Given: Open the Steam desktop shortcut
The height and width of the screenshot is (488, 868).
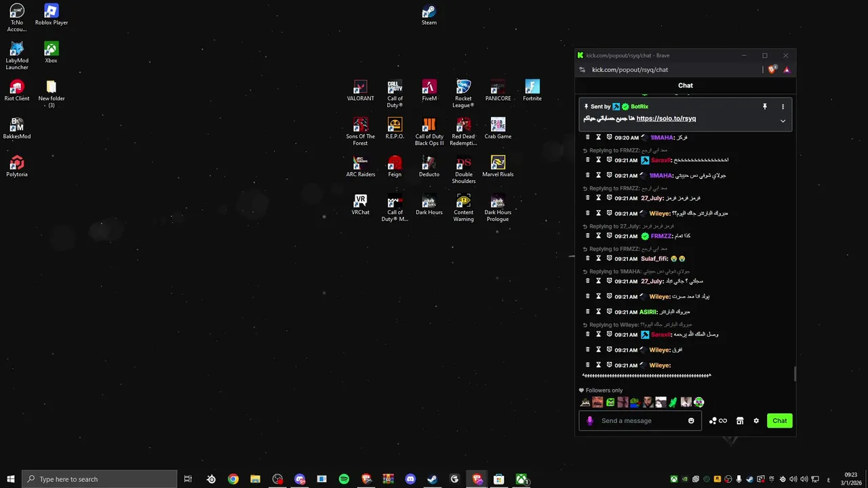Looking at the screenshot, I should click(x=429, y=15).
